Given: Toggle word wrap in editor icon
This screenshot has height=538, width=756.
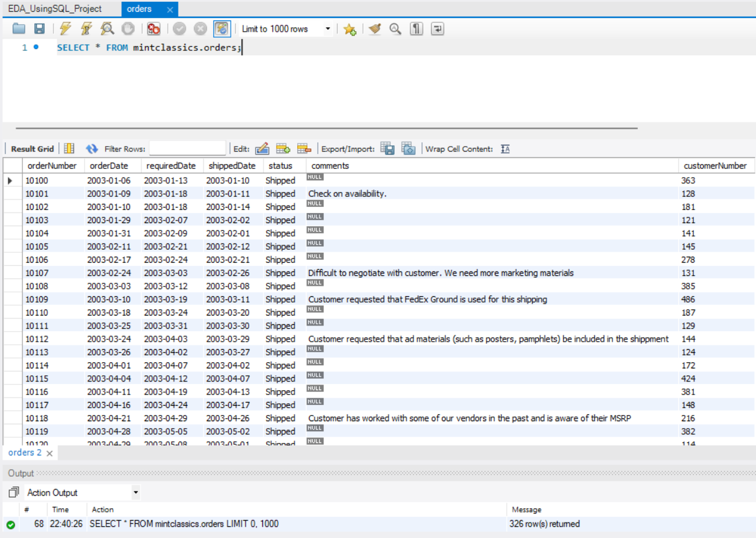Looking at the screenshot, I should 438,29.
